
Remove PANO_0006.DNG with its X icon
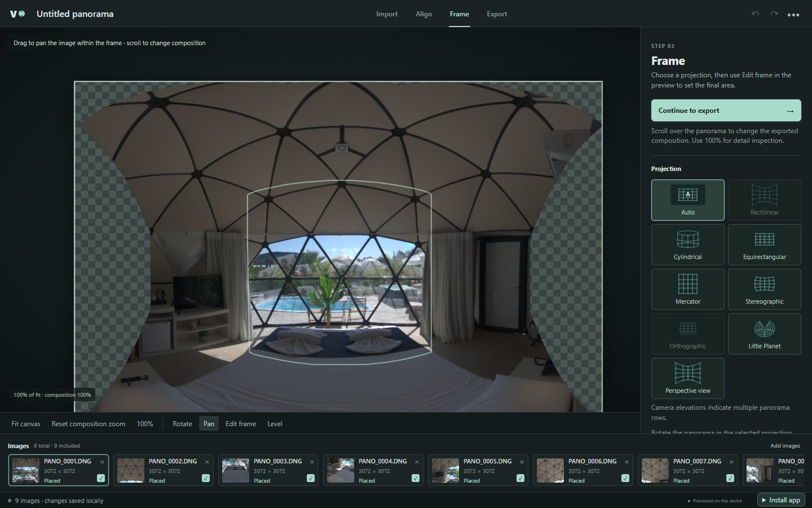coord(626,462)
